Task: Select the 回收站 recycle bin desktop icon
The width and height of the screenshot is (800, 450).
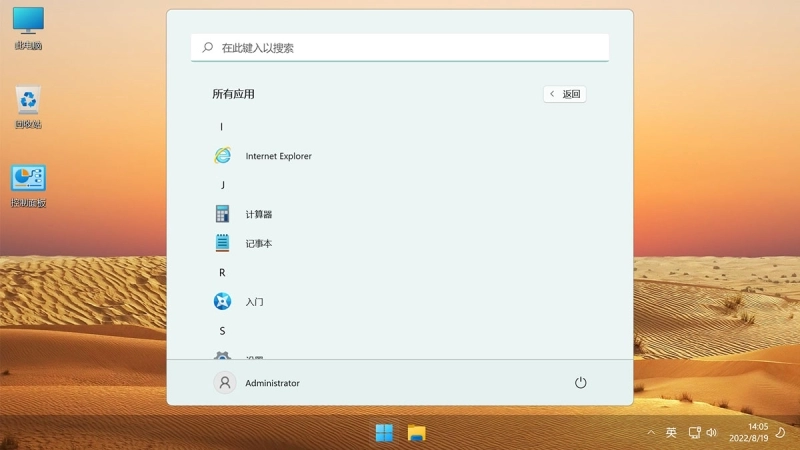Action: pyautogui.click(x=28, y=107)
